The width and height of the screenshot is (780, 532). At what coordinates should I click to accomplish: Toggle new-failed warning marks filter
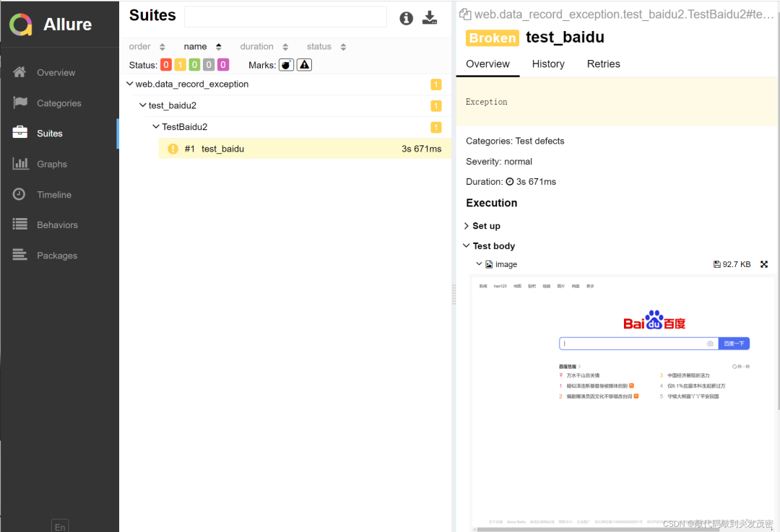(x=305, y=65)
